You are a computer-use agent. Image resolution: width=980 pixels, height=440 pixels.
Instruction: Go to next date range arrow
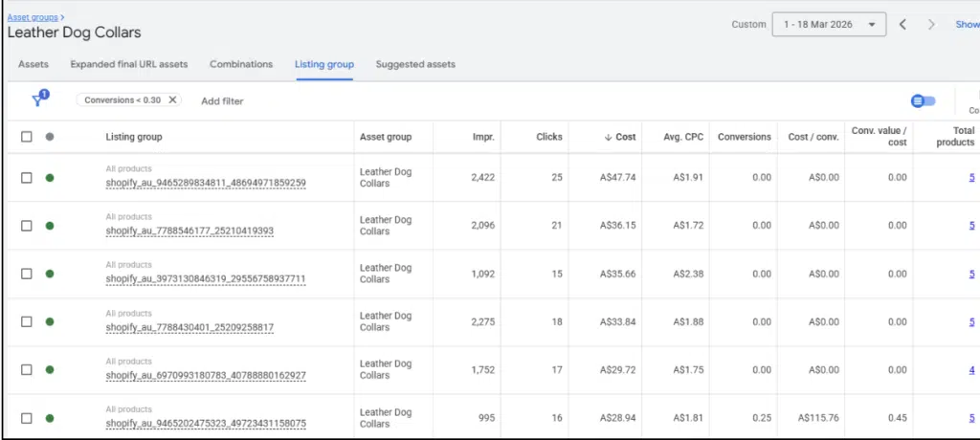point(932,24)
